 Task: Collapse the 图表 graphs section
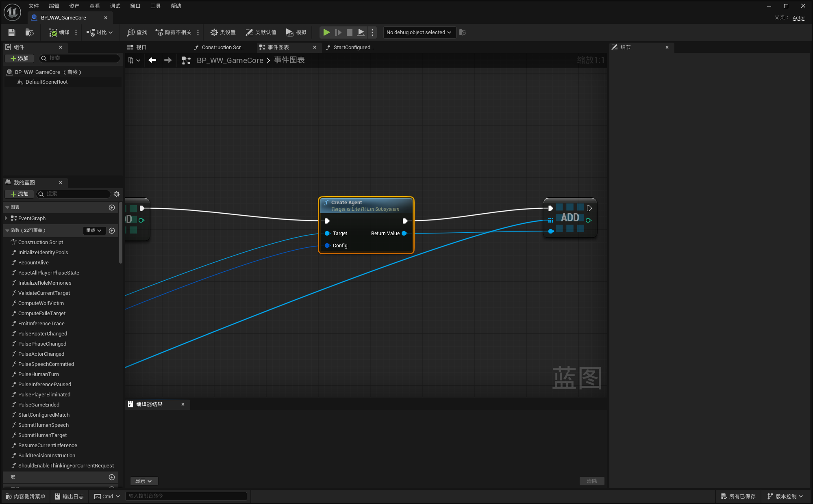click(x=7, y=208)
